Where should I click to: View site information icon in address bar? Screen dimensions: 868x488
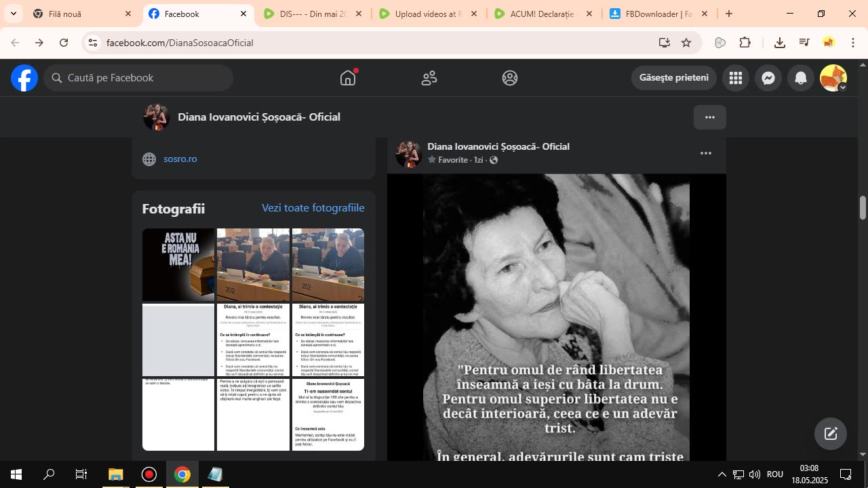pos(93,43)
